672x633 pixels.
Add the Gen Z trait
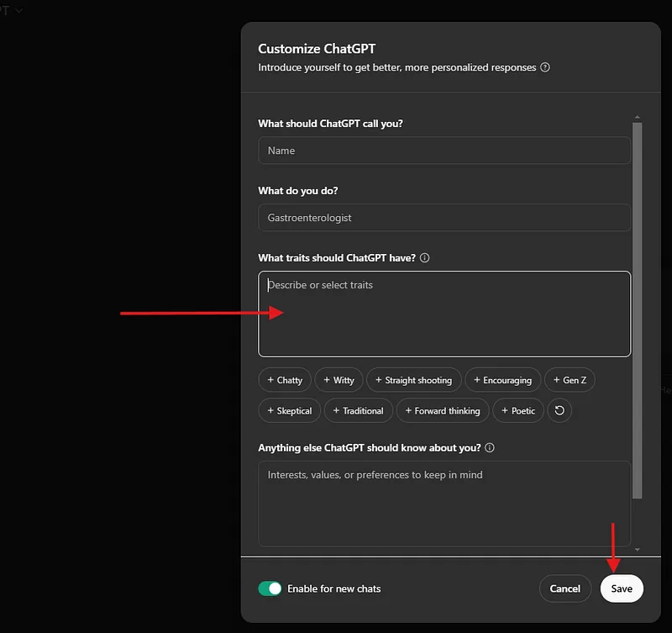click(x=570, y=380)
